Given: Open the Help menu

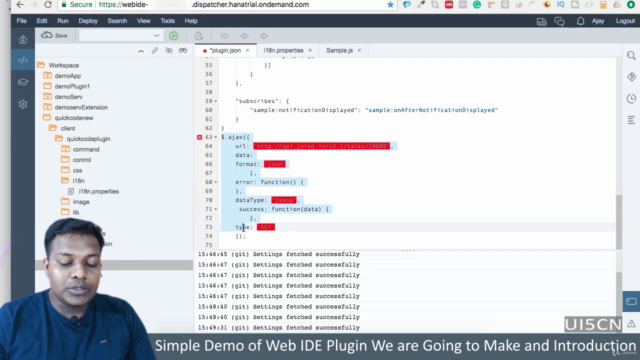Looking at the screenshot, I should pos(191,21).
